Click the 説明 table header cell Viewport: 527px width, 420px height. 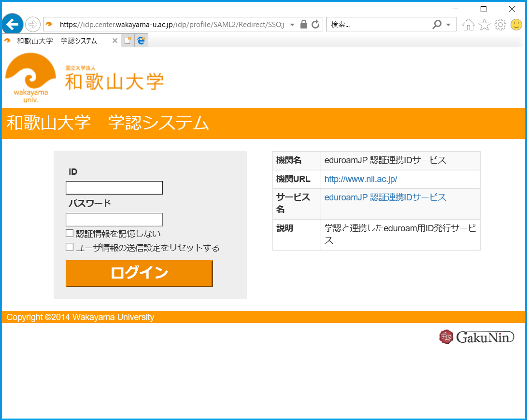297,235
